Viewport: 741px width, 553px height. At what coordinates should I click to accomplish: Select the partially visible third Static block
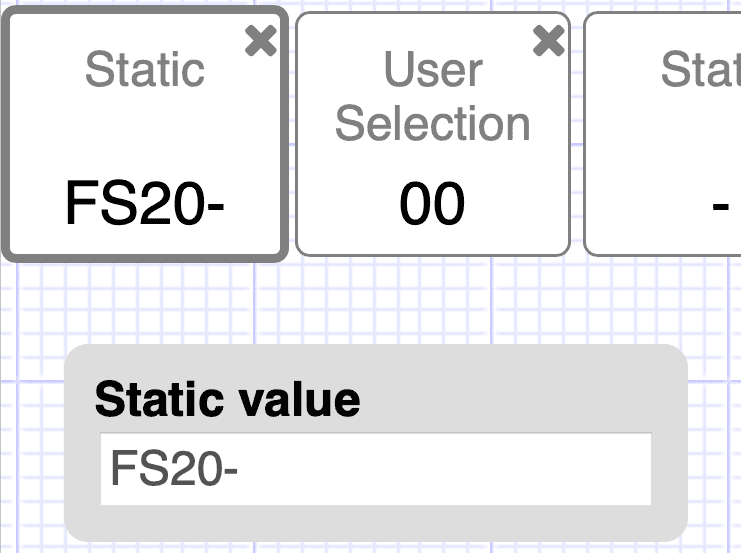tap(663, 134)
